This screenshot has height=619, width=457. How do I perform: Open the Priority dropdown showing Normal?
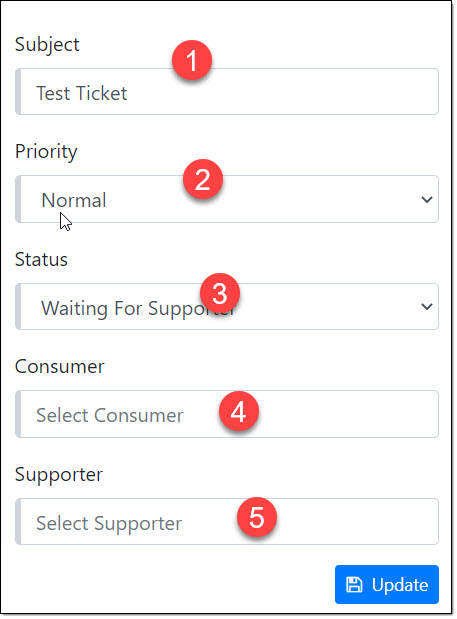[x=227, y=199]
